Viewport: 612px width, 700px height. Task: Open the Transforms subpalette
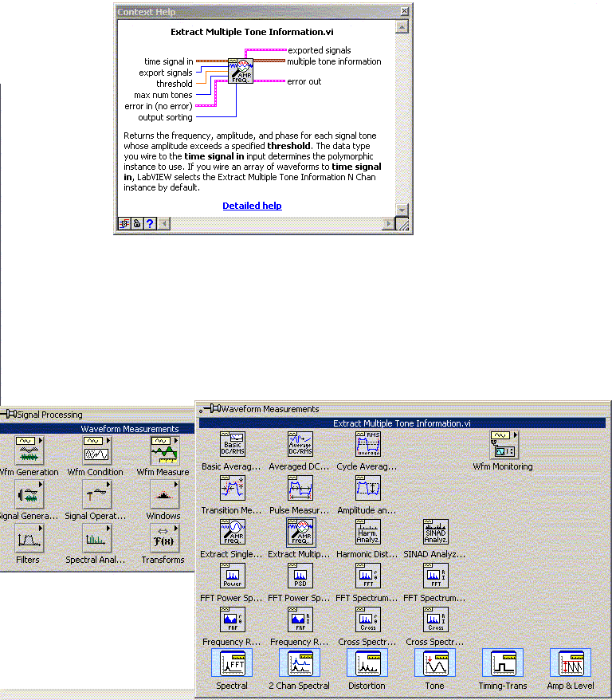165,537
